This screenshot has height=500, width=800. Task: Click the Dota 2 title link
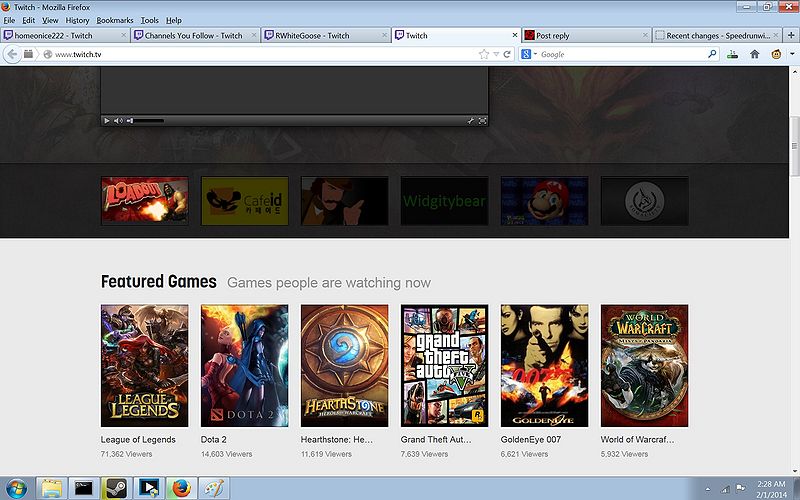coord(213,439)
